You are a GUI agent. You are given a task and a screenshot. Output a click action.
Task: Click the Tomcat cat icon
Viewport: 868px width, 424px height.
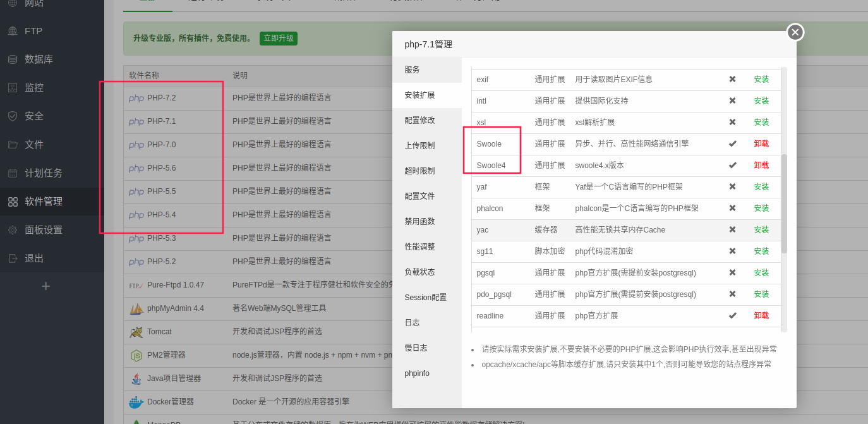pos(136,332)
